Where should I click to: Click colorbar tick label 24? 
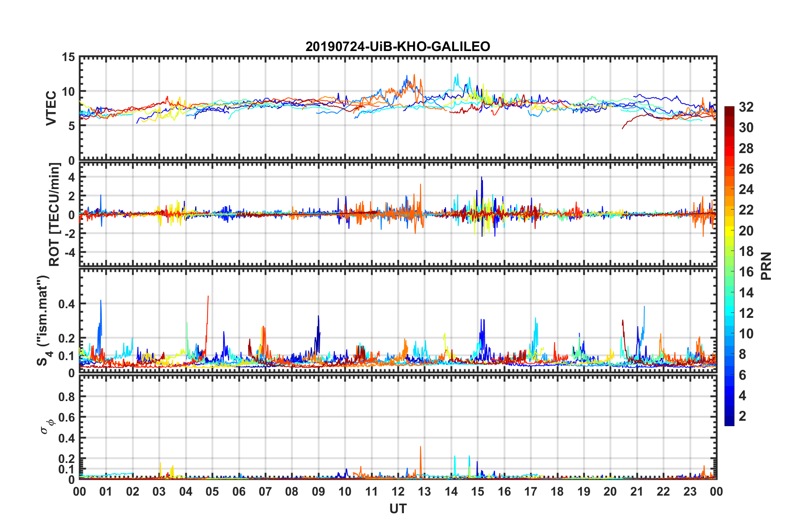coord(746,189)
